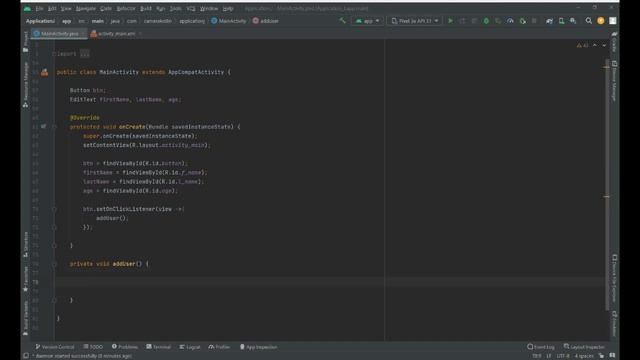Collapse the onCreate method fold marker
The width and height of the screenshot is (640, 360).
coord(54,127)
